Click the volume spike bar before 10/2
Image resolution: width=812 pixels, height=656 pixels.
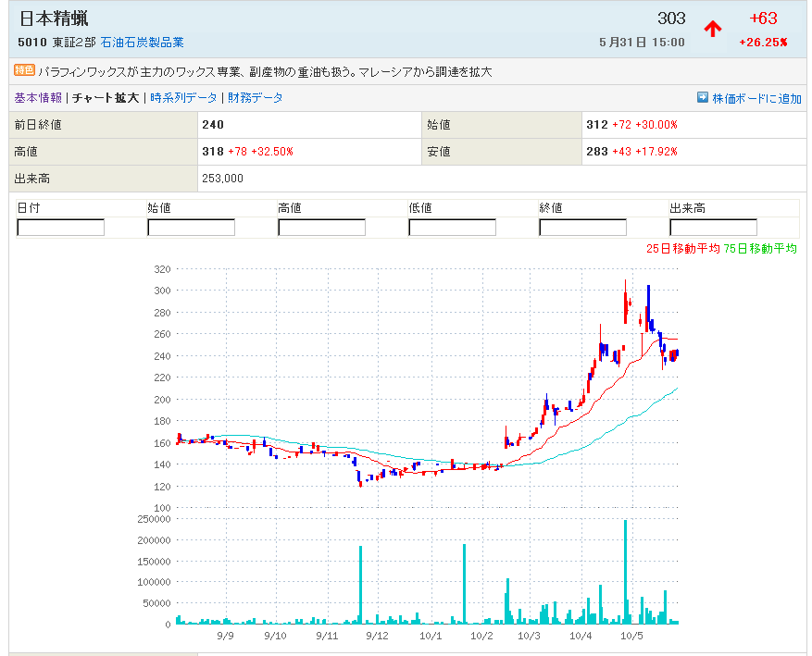tap(464, 585)
